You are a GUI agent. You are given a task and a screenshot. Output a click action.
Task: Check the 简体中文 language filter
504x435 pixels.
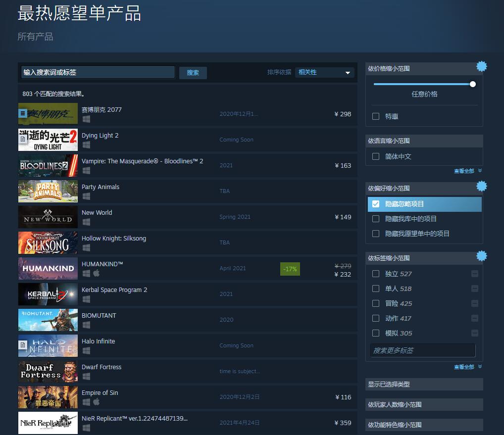point(375,156)
